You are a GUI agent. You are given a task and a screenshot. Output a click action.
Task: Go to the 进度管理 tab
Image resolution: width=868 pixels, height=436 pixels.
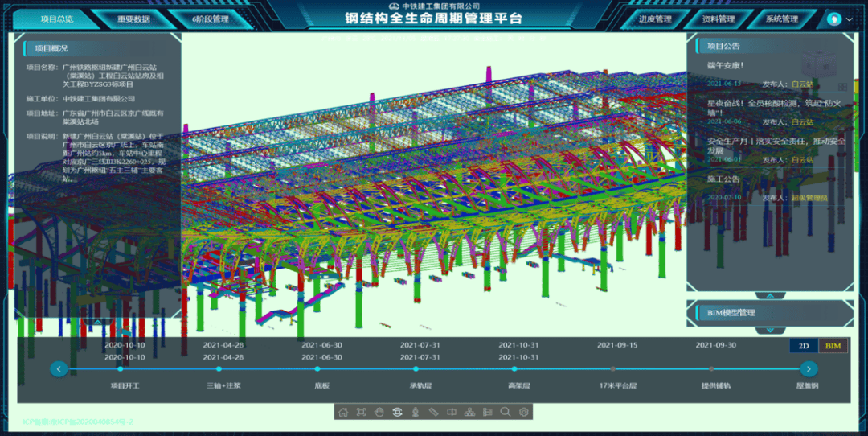coord(654,19)
